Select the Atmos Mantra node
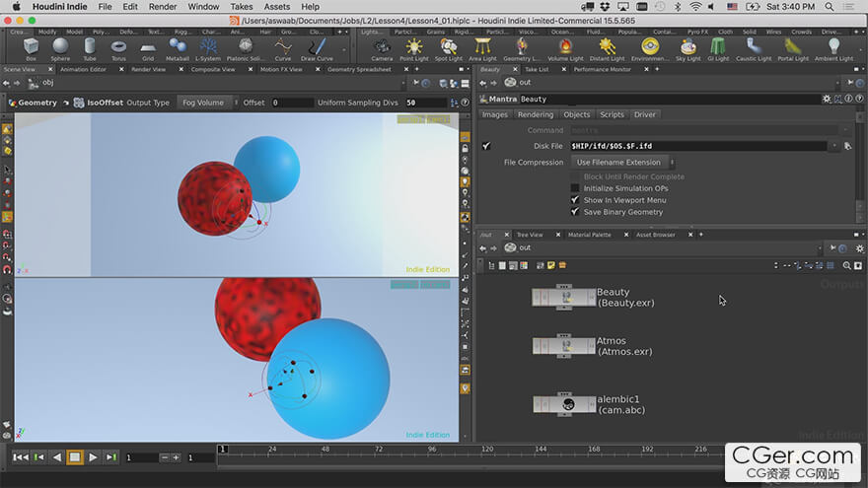 point(563,346)
